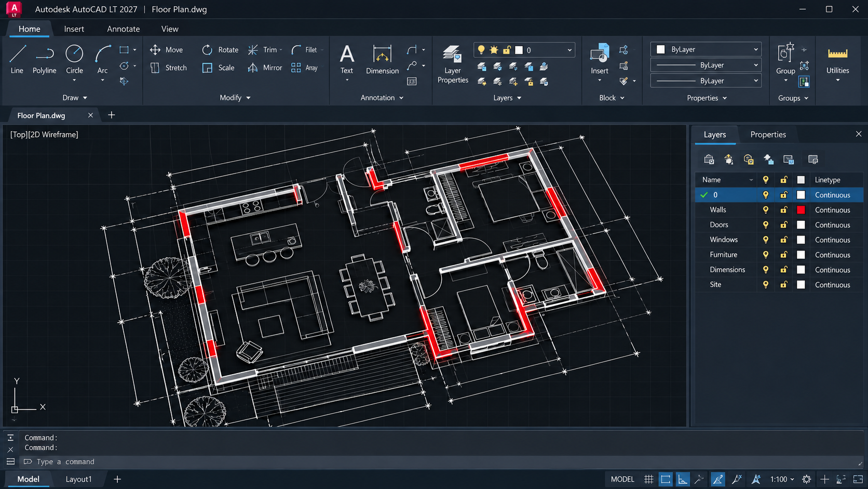Image resolution: width=868 pixels, height=489 pixels.
Task: Toggle visibility of the Walls layer
Action: [766, 210]
